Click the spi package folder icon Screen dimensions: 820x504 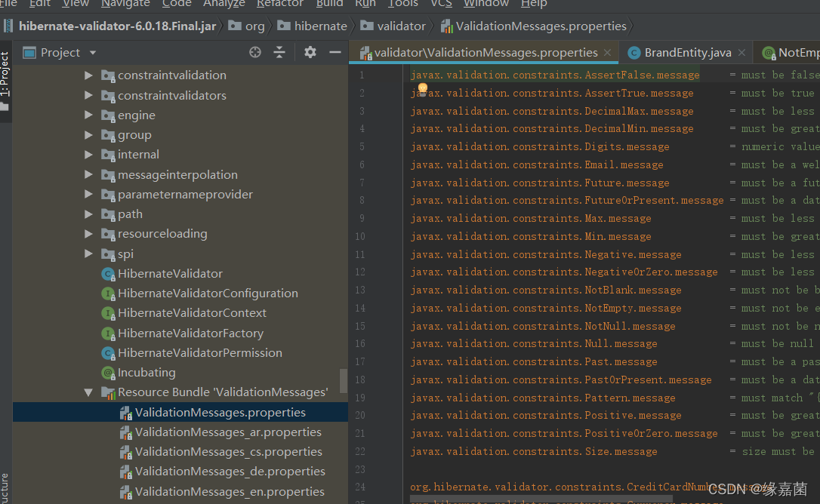pyautogui.click(x=108, y=254)
